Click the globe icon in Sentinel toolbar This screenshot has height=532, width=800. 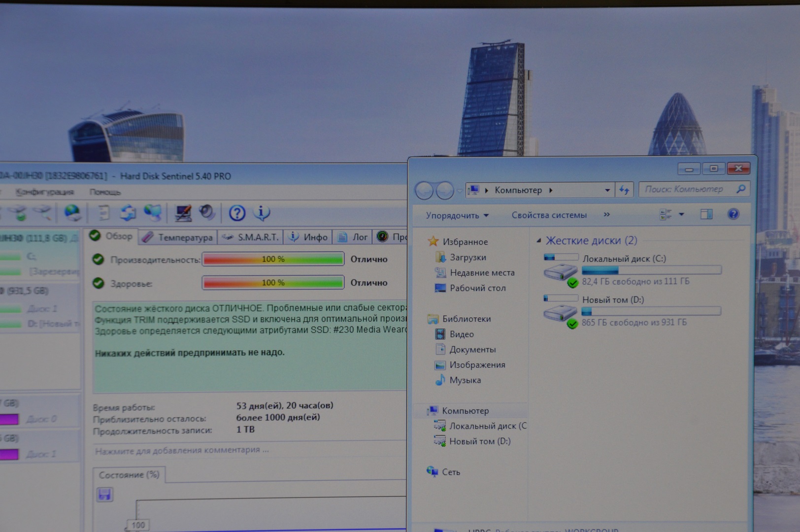72,213
